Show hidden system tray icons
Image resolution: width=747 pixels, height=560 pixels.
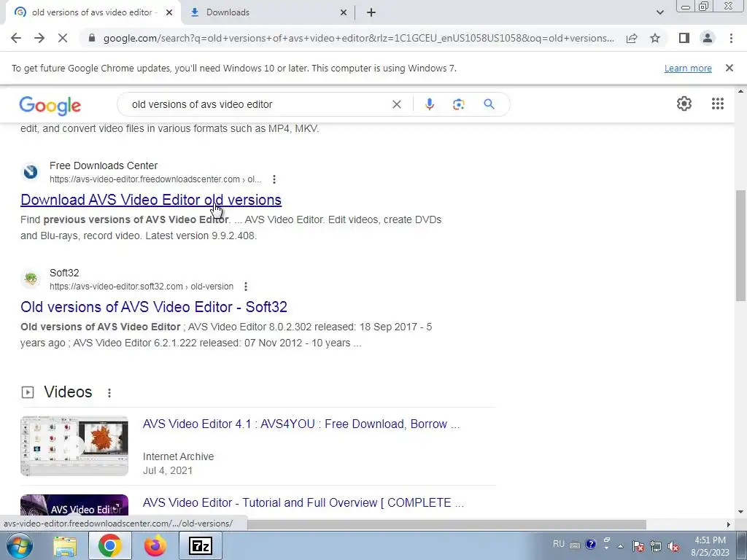620,546
